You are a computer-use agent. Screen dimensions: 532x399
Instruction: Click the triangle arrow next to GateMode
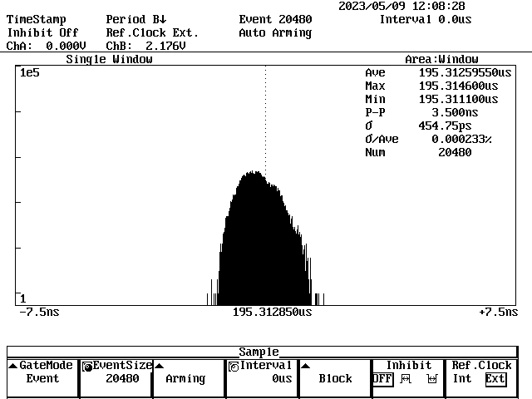tap(12, 366)
